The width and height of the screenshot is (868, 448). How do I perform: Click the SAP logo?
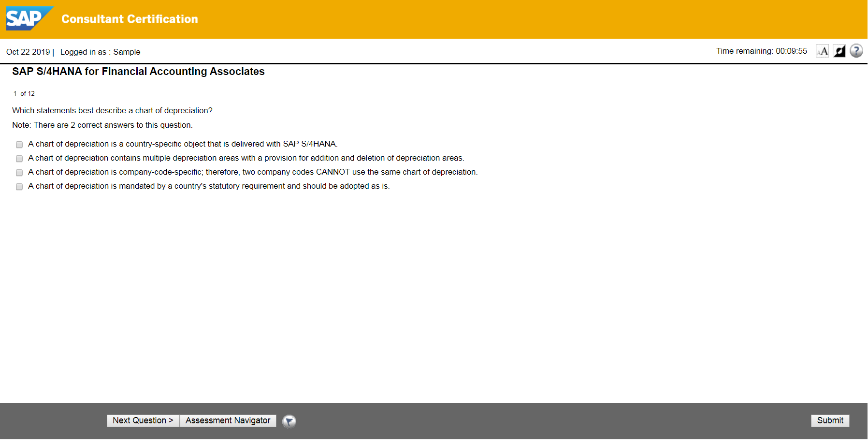[x=29, y=19]
